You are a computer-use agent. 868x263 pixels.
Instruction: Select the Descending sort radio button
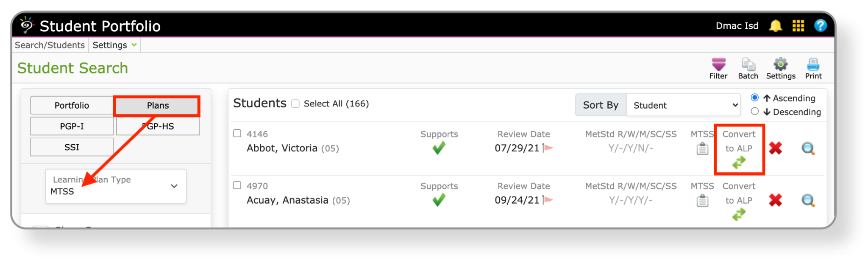[754, 112]
